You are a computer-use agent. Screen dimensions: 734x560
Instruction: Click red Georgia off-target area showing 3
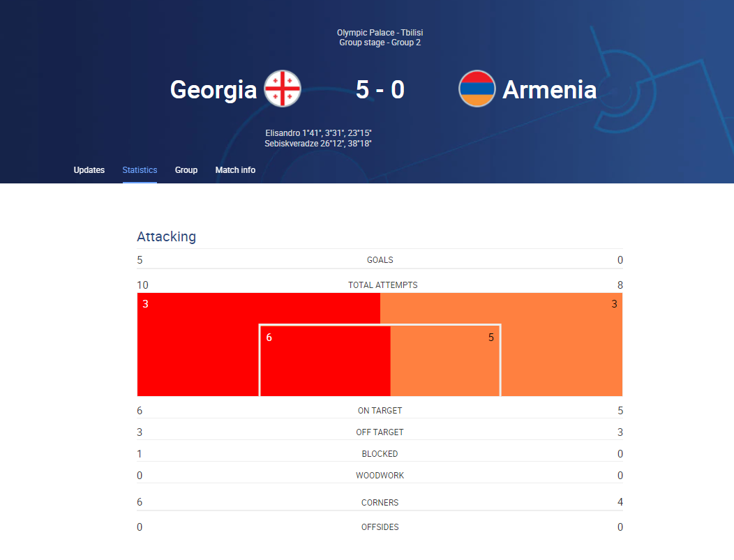pos(198,345)
